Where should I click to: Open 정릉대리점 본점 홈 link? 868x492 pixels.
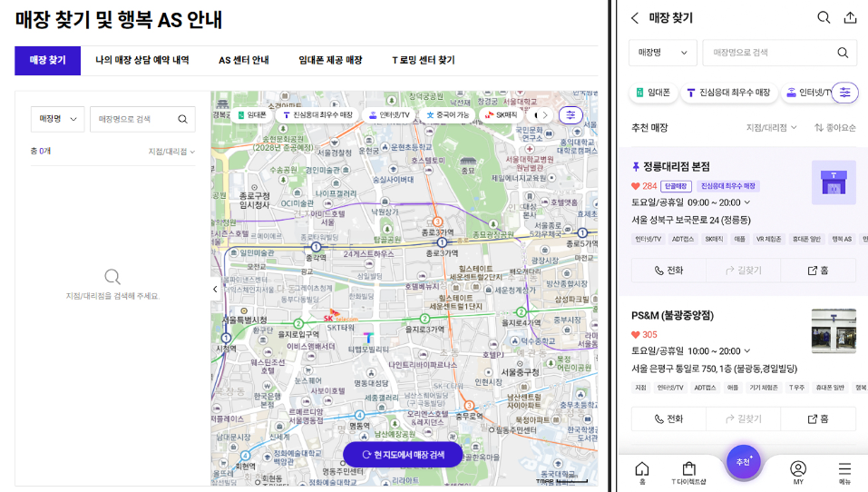coord(818,271)
